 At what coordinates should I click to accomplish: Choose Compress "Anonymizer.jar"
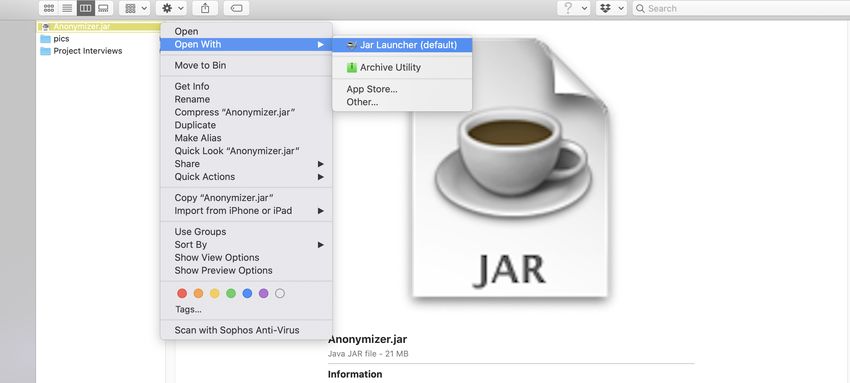[x=246, y=112]
